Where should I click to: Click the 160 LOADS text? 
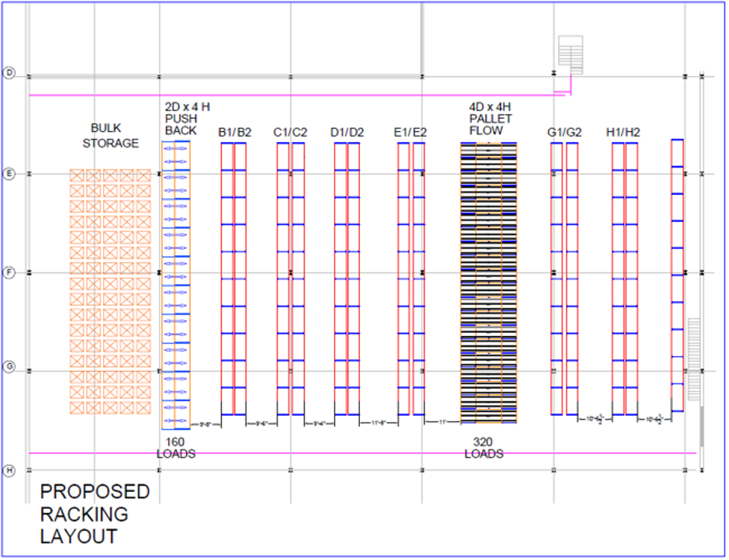[x=176, y=448]
